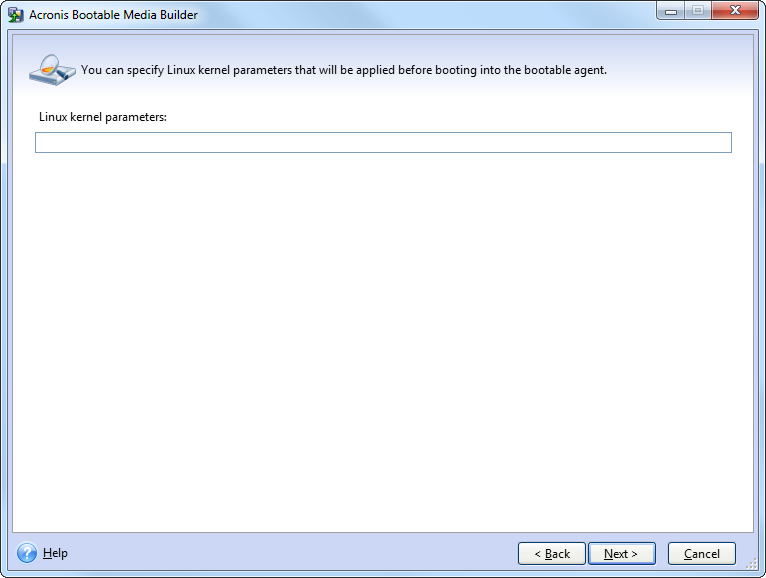Viewport: 766px width, 578px height.
Task: Minimize the Bootable Media Builder window
Action: click(670, 11)
